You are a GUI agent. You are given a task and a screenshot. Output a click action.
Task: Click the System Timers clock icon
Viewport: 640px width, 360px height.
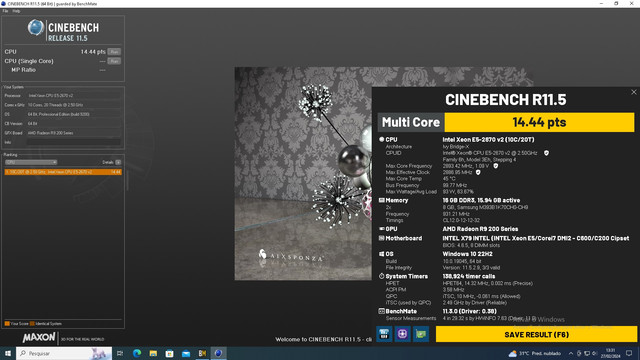point(382,276)
